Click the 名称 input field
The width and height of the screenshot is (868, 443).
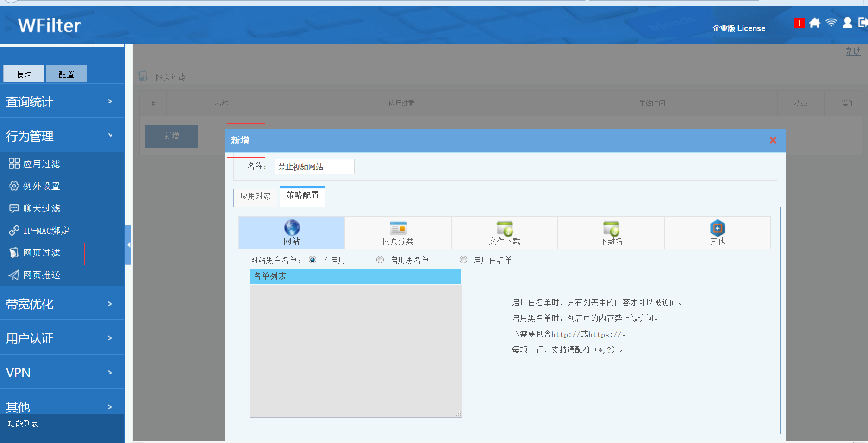click(x=314, y=167)
